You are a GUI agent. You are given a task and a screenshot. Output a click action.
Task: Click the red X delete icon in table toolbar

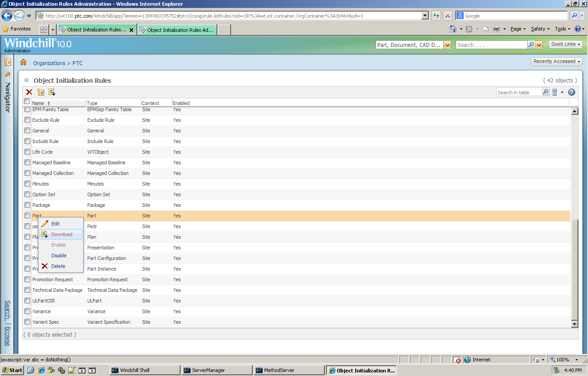(x=29, y=92)
